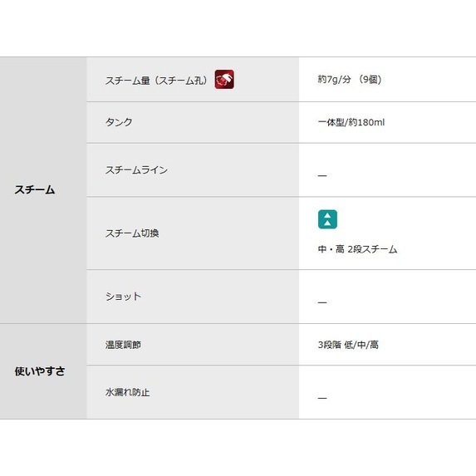
Task: Click the dash value in 水漏れ防止 row
Action: click(322, 398)
